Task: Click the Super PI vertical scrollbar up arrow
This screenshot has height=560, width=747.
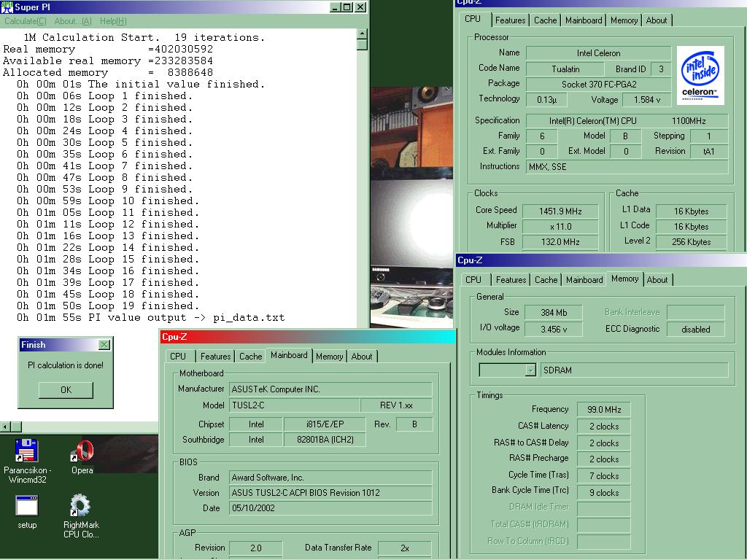Action: (x=362, y=34)
